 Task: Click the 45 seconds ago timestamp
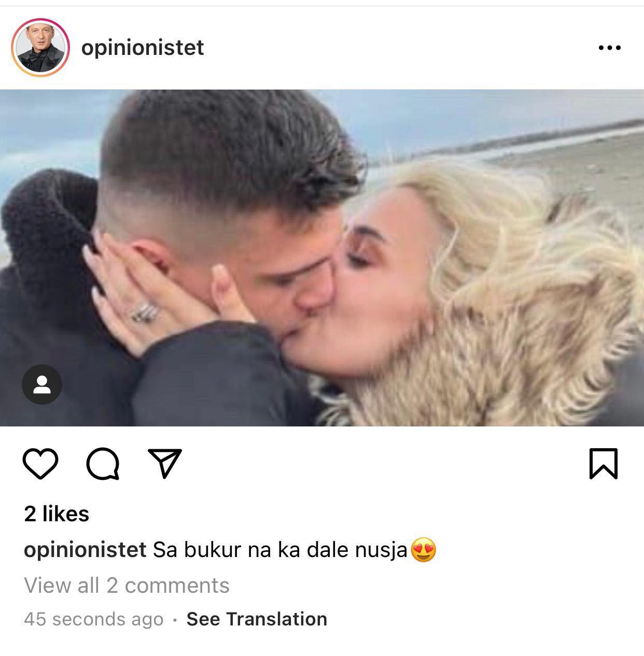coord(94,619)
